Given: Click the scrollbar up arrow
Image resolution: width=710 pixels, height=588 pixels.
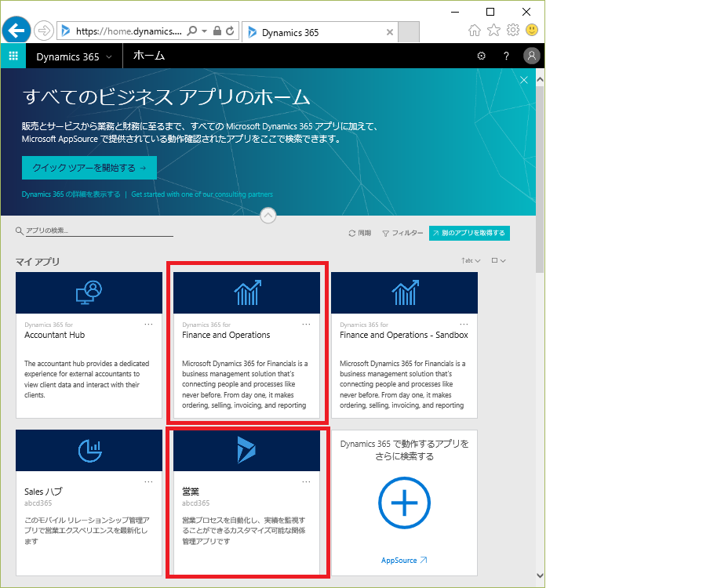Looking at the screenshot, I should pyautogui.click(x=540, y=80).
